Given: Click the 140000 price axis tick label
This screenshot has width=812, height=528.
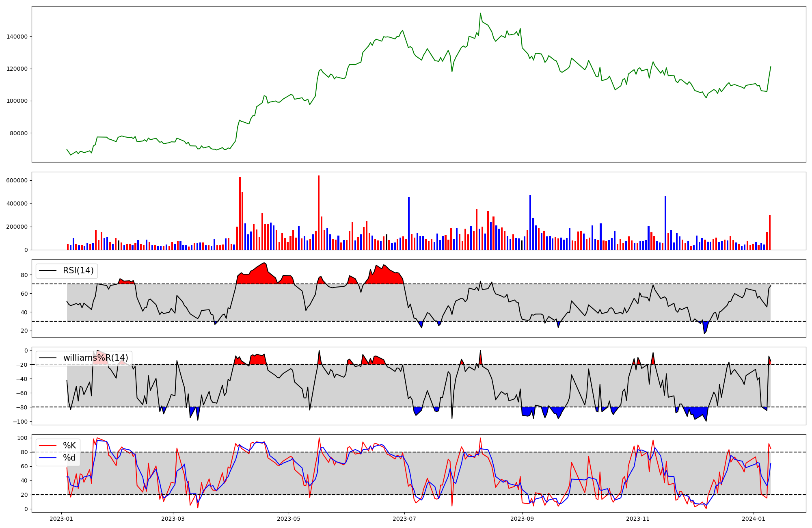Looking at the screenshot, I should tap(17, 37).
